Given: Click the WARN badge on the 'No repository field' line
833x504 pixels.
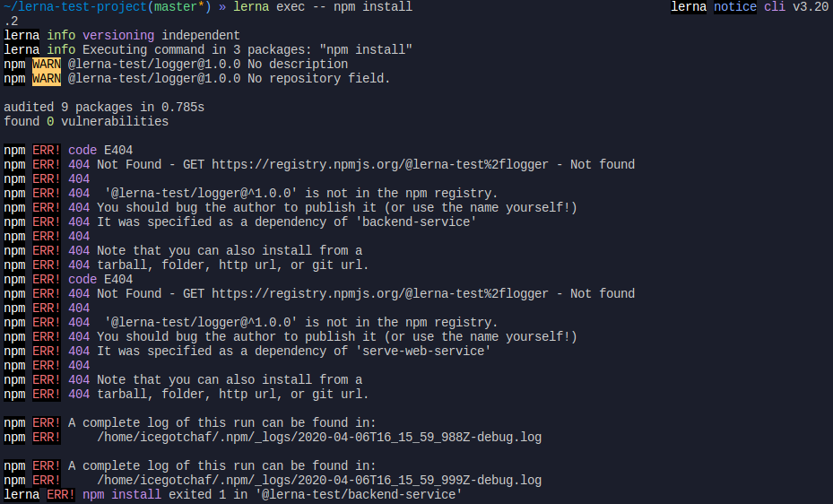Looking at the screenshot, I should point(46,79).
